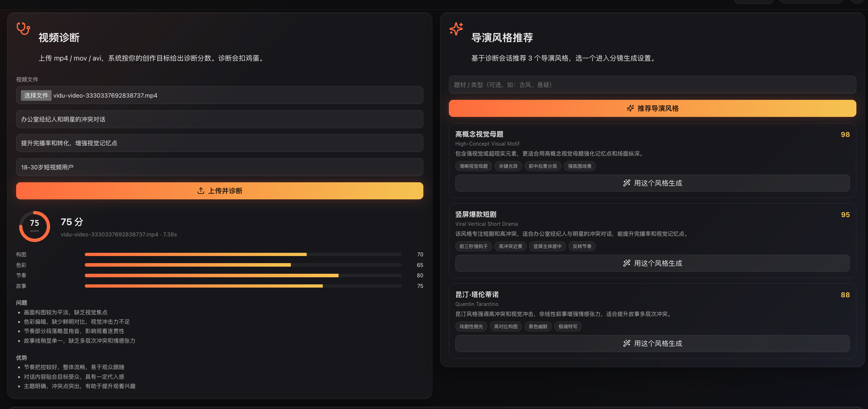The height and width of the screenshot is (409, 868).
Task: Select the 清晰视觉母题 tag chip
Action: pos(473,166)
